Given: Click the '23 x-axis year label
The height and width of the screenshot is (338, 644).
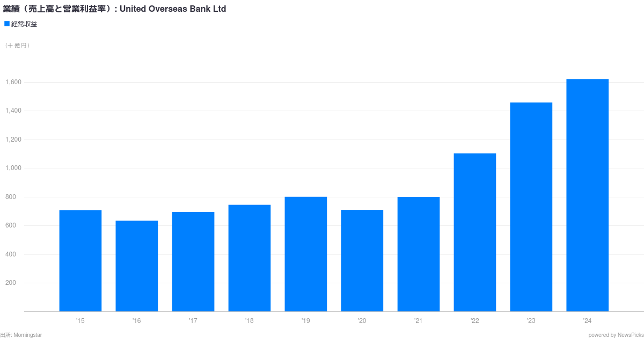Looking at the screenshot, I should 531,321.
